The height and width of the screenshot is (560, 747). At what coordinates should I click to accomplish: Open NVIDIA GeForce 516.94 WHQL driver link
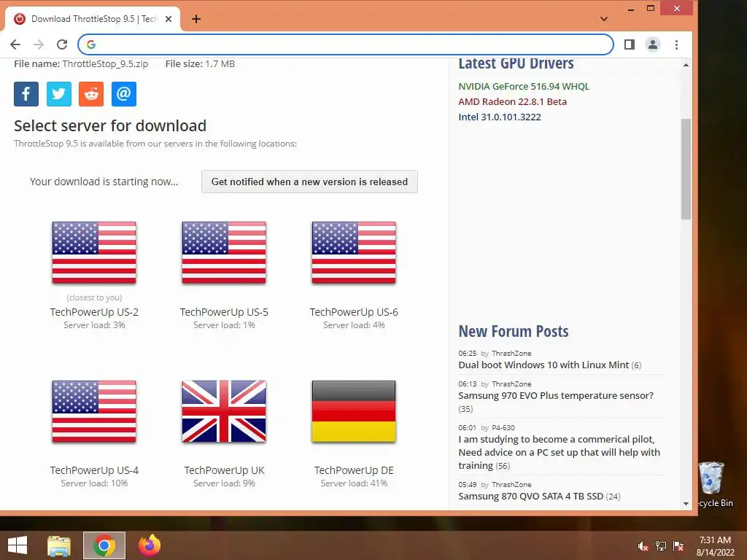point(524,86)
